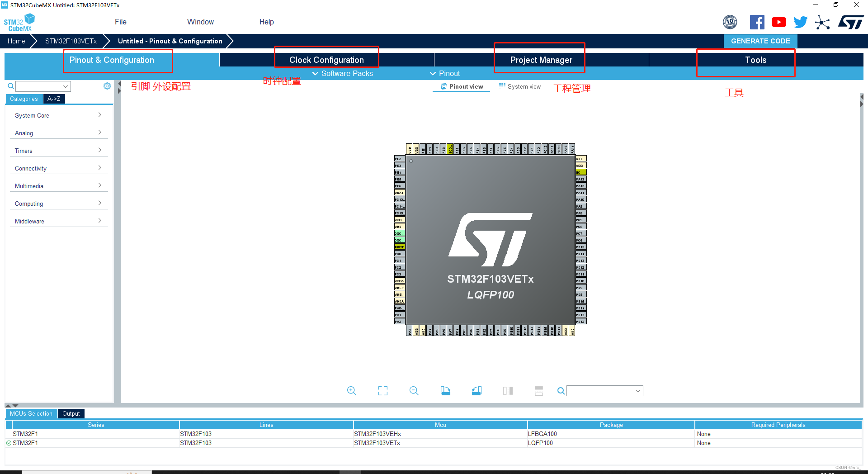The height and width of the screenshot is (474, 868).
Task: Toggle the pin stacking display icon
Action: [508, 391]
